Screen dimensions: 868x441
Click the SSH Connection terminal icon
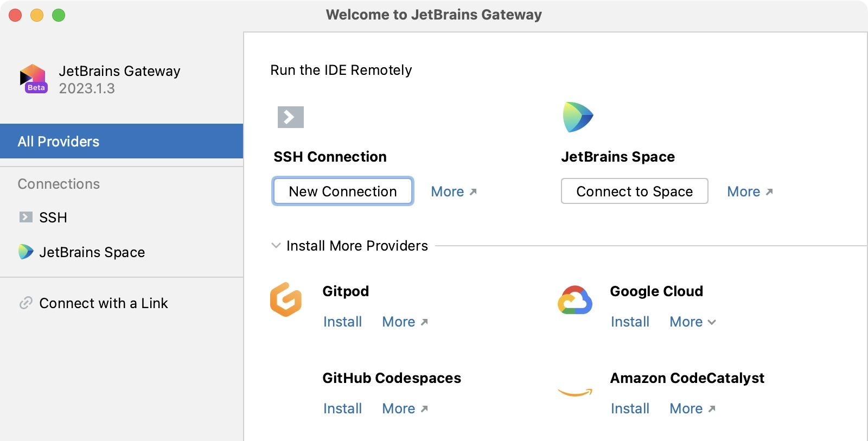tap(291, 117)
